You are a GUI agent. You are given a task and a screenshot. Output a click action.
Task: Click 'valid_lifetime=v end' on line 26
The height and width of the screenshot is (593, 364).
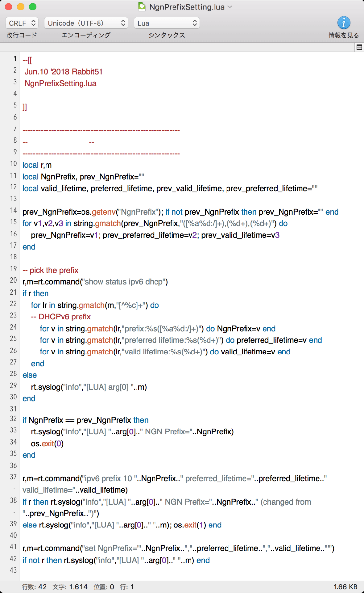click(256, 352)
